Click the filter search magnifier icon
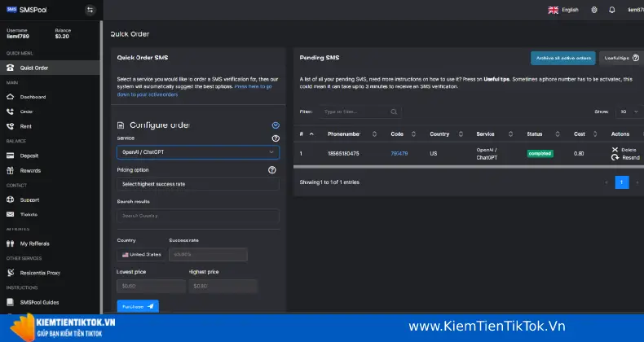 pos(394,112)
